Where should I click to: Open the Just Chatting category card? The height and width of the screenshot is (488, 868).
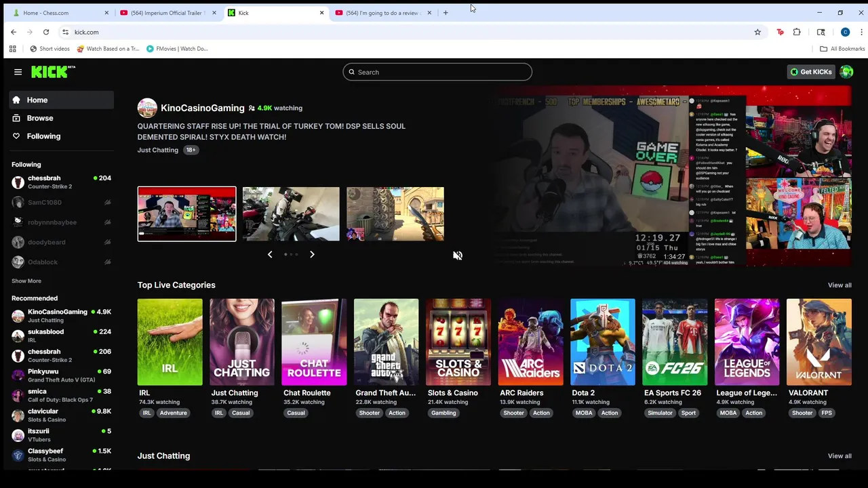[242, 342]
